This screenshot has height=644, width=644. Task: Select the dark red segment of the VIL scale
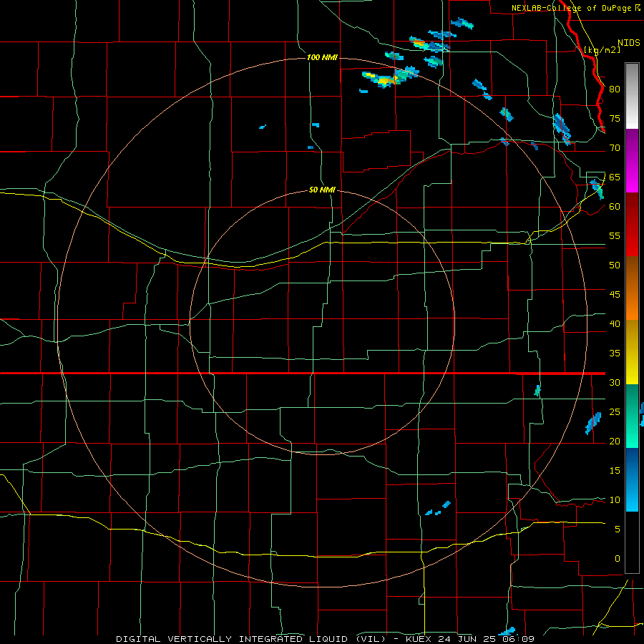pos(632,224)
